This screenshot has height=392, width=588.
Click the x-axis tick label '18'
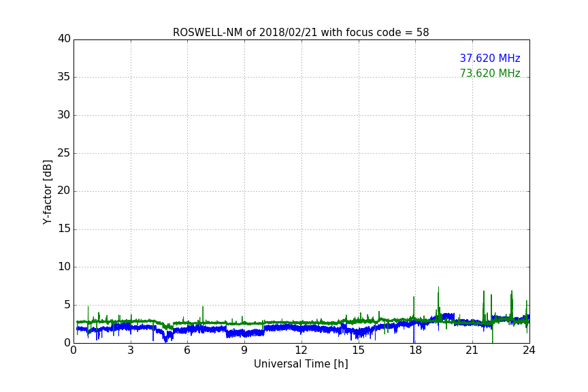tap(415, 350)
